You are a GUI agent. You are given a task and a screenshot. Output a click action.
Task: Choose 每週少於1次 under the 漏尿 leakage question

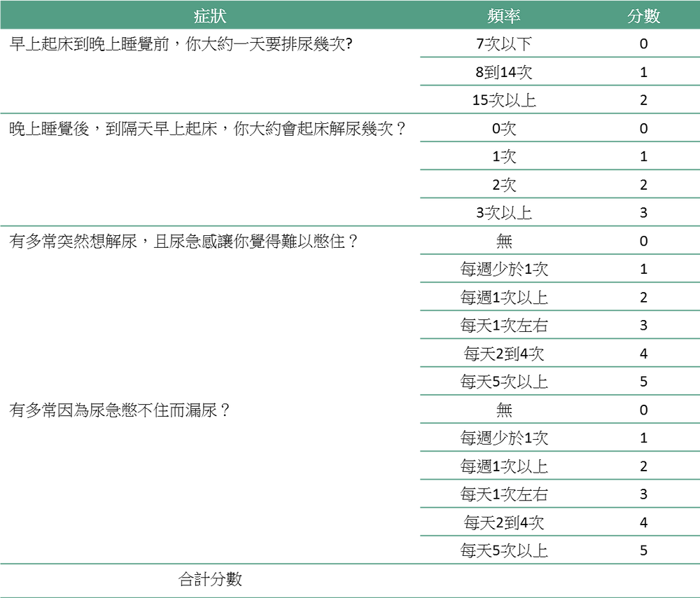(503, 438)
